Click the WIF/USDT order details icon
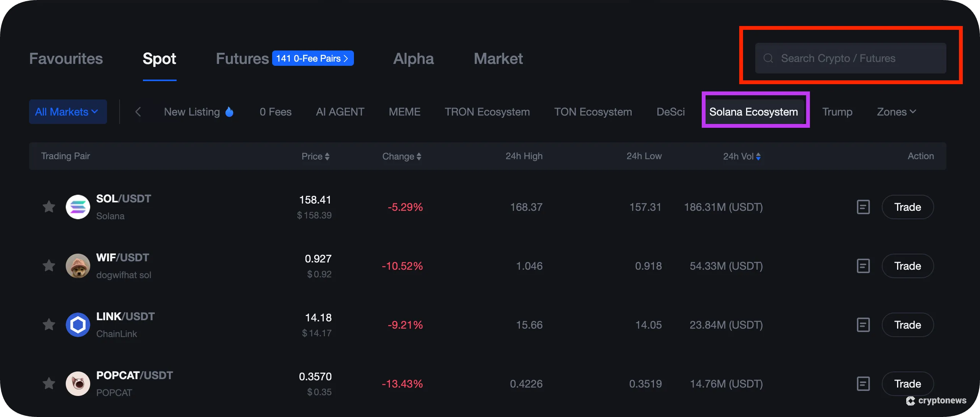Screen dimensions: 980x417 863,266
